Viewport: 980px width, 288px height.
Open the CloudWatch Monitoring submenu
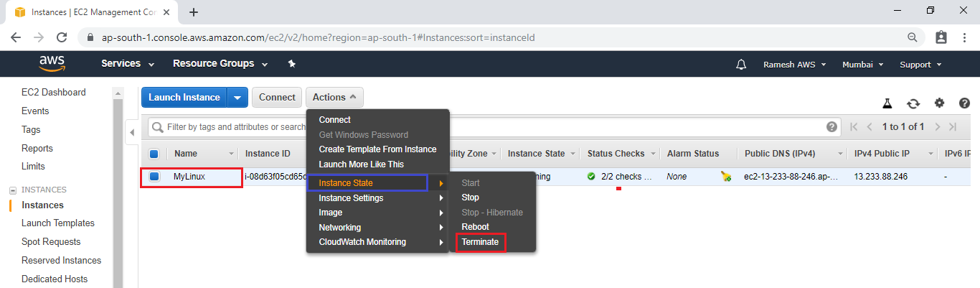pos(377,242)
